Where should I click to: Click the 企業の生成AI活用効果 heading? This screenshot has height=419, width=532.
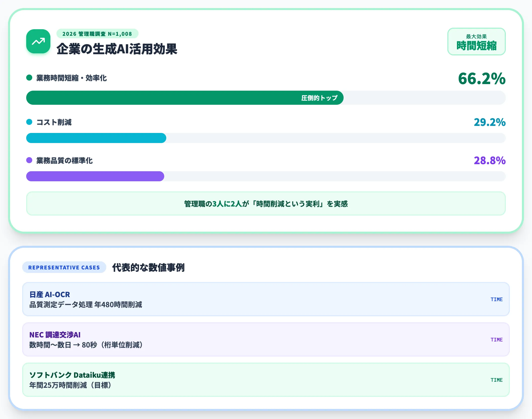coord(117,49)
